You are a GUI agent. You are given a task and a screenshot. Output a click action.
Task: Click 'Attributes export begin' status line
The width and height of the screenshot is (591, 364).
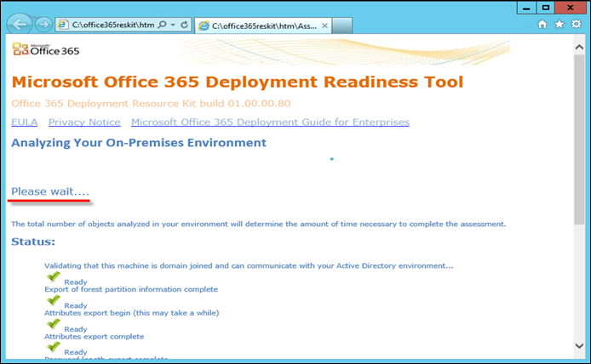click(131, 313)
